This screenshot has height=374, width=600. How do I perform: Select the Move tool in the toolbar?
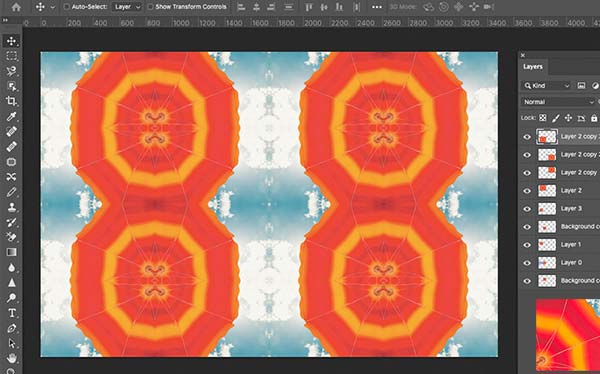coord(11,41)
